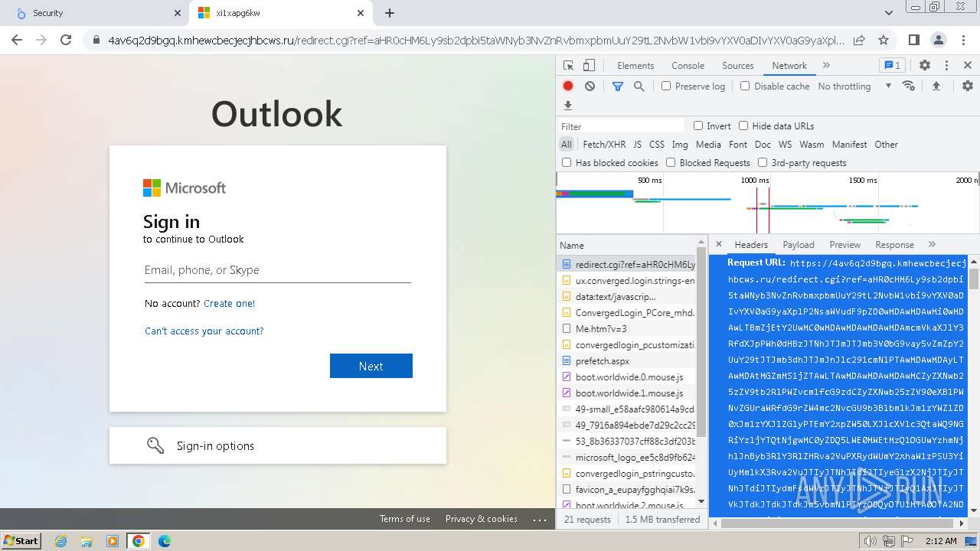Check Blocked Requests
The image size is (980, 551).
point(671,162)
